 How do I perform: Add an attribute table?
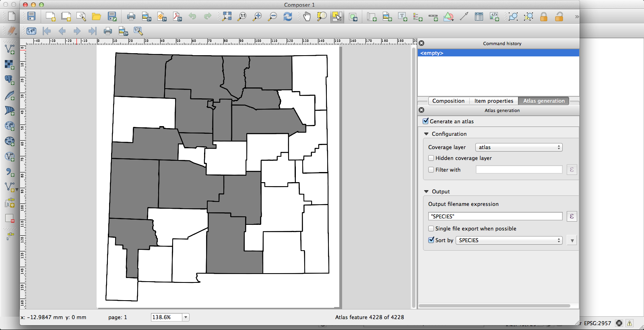479,17
